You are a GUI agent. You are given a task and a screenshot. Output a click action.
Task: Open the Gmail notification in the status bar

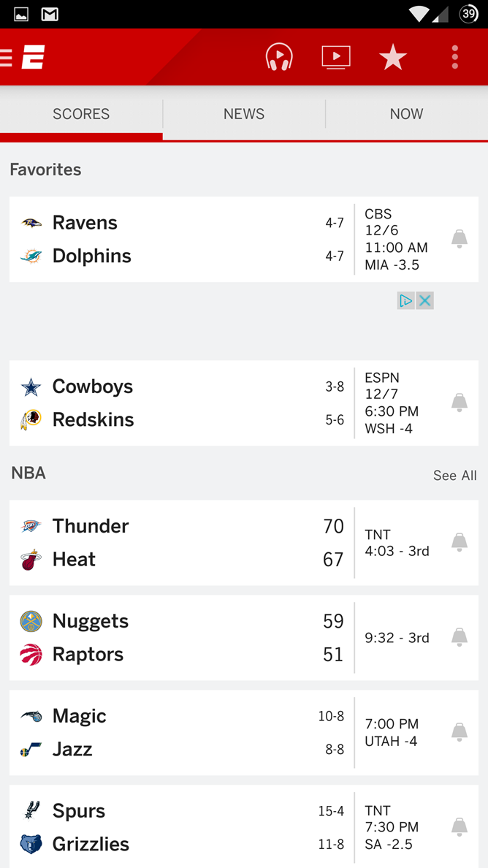(x=49, y=12)
